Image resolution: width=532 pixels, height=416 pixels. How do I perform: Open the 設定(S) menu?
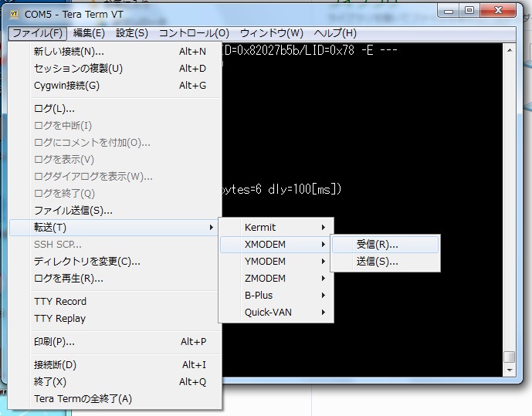[x=132, y=33]
